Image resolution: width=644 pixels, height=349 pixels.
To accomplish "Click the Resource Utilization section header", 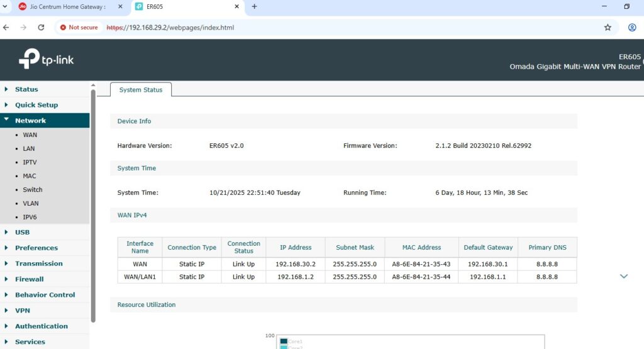I will pos(343,304).
